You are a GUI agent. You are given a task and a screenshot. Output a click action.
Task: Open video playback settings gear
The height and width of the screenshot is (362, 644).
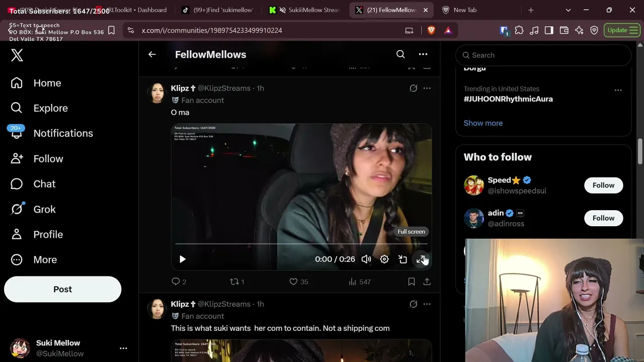tap(384, 259)
